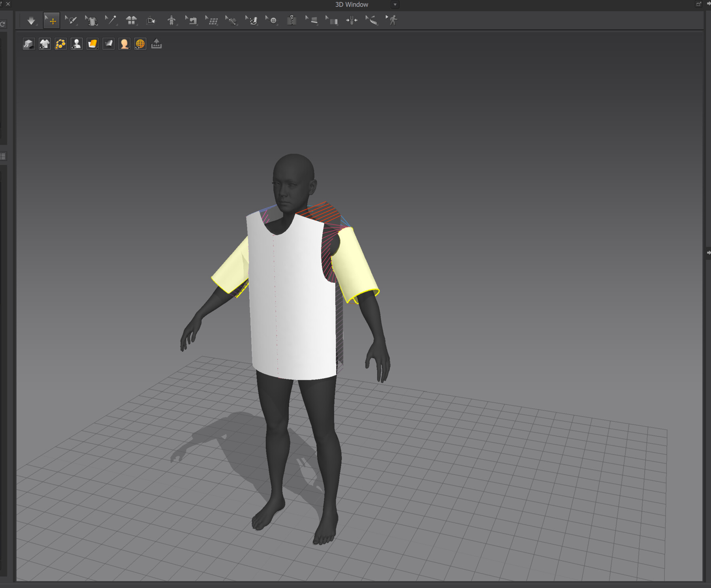Click the list icon on left sidebar
The height and width of the screenshot is (588, 711).
pyautogui.click(x=3, y=156)
